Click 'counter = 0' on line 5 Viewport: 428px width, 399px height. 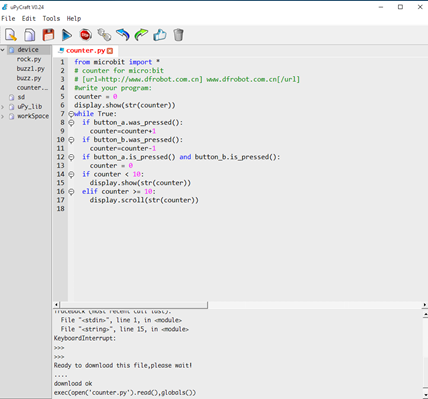click(x=96, y=97)
